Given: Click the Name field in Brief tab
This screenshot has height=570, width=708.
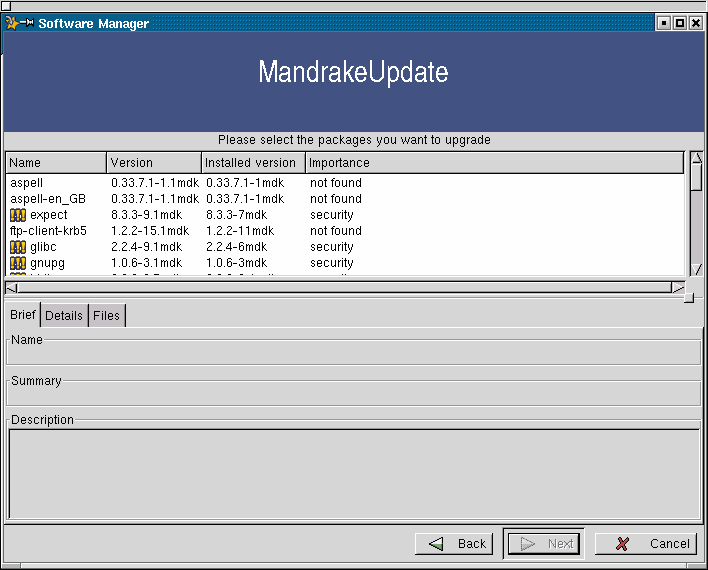Looking at the screenshot, I should point(354,353).
